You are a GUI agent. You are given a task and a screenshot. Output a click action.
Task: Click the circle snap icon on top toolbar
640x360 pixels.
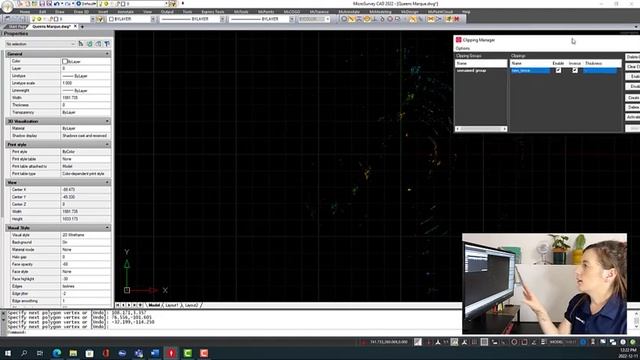click(344, 19)
